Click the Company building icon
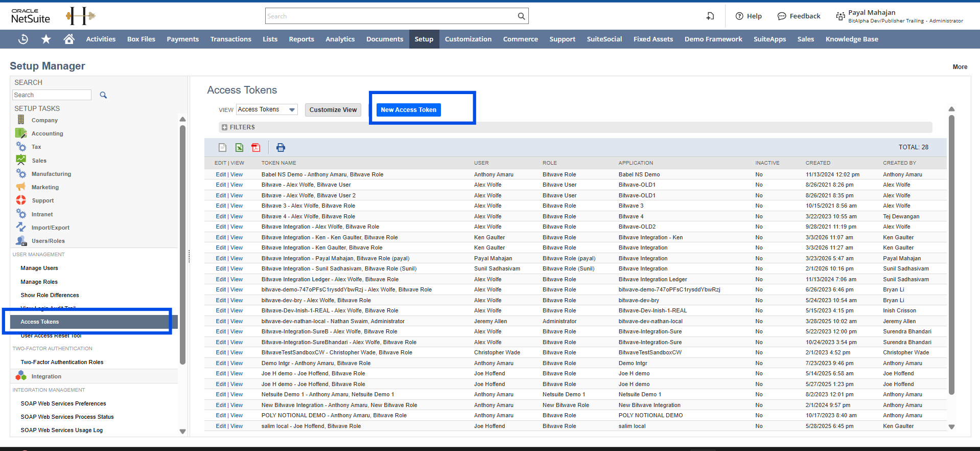This screenshot has width=980, height=451. coord(21,120)
